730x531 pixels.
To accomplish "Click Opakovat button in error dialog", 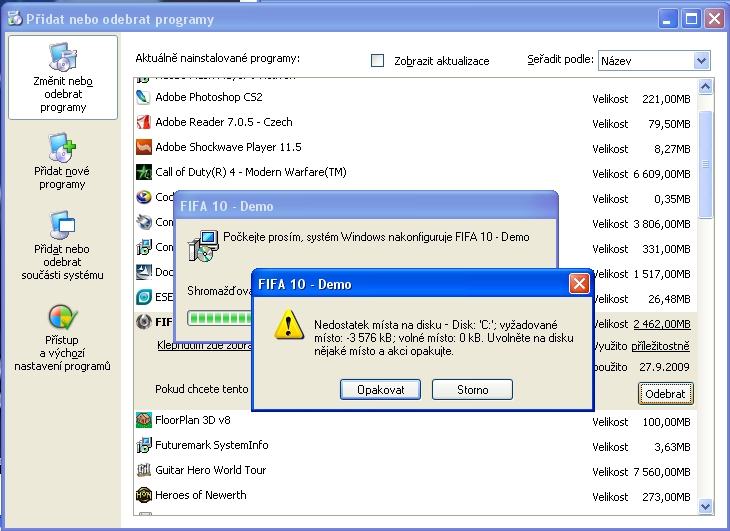I will 380,390.
